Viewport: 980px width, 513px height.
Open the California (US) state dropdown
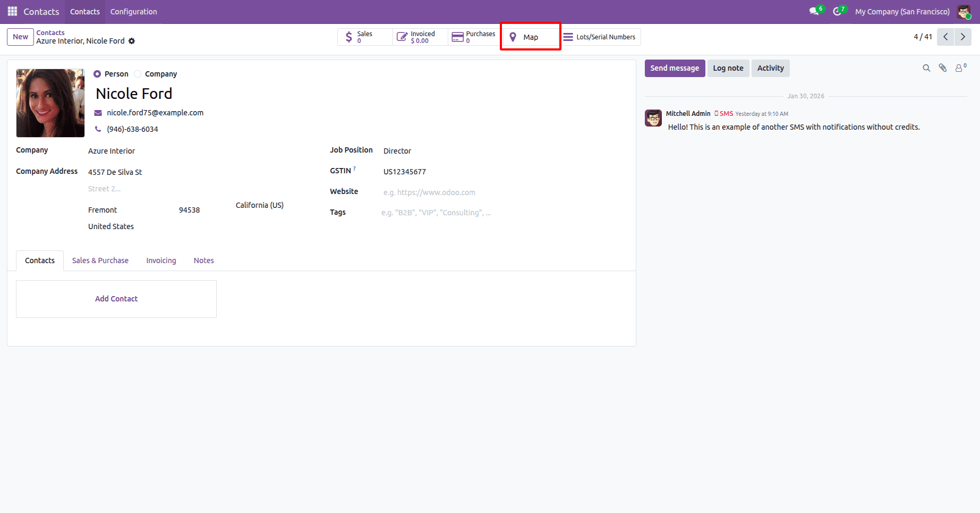point(259,205)
